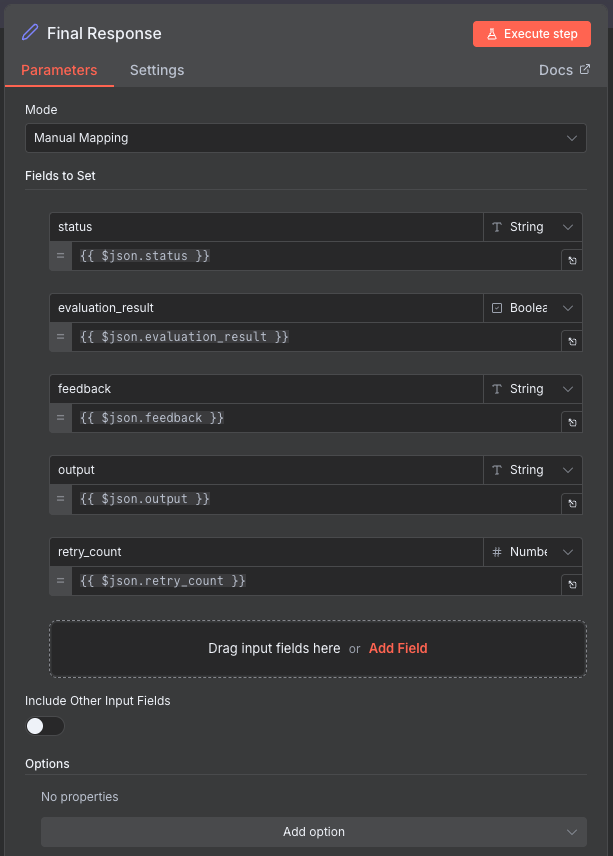The image size is (613, 856).
Task: Click the Execute step button
Action: [x=531, y=33]
